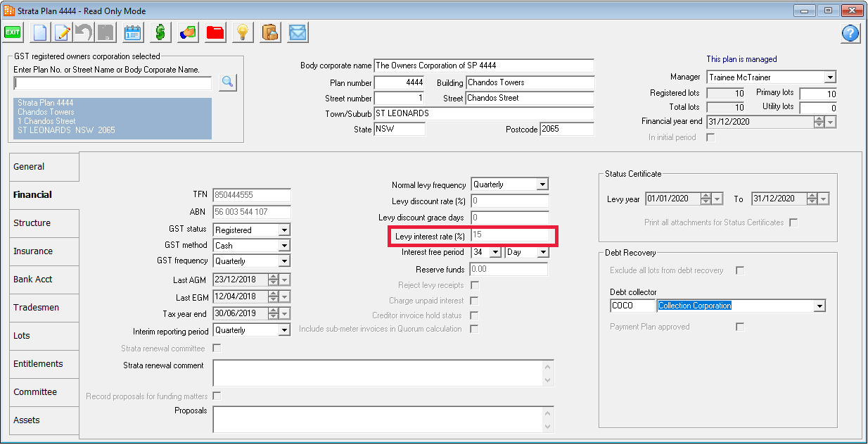Click the COCO debt collector code field

point(632,306)
